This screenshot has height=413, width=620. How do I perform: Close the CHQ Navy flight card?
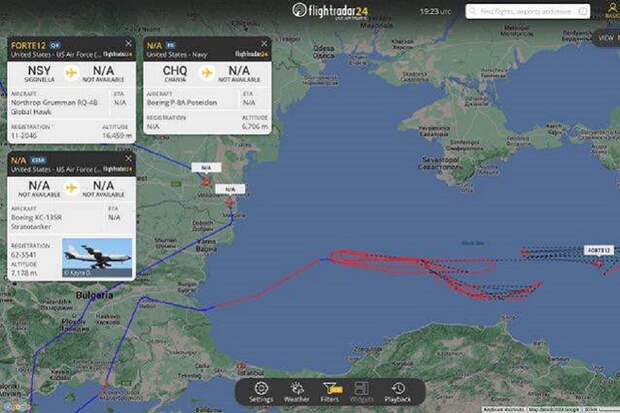264,44
